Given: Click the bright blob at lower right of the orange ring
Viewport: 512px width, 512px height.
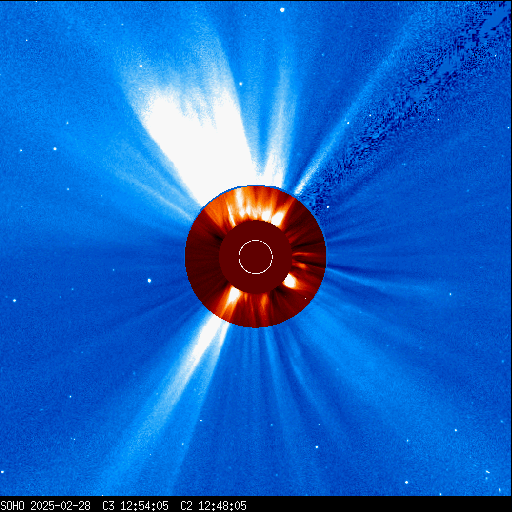Looking at the screenshot, I should tap(289, 282).
